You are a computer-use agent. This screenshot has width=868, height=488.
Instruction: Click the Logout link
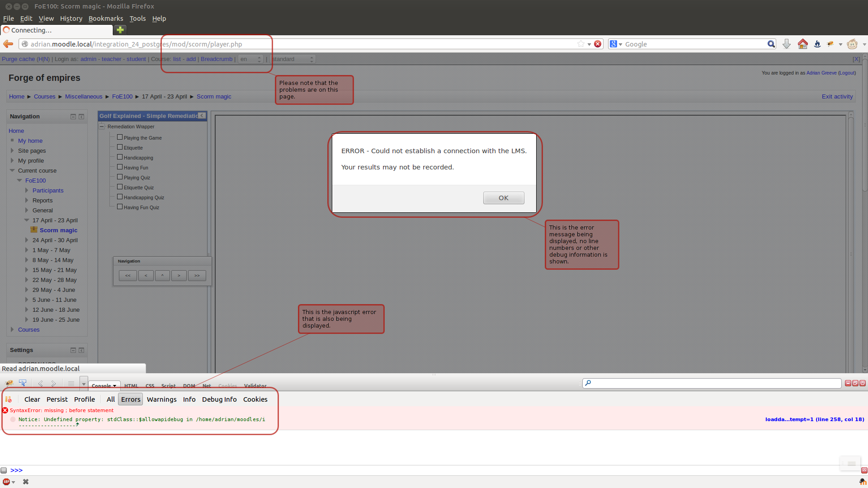pyautogui.click(x=847, y=73)
